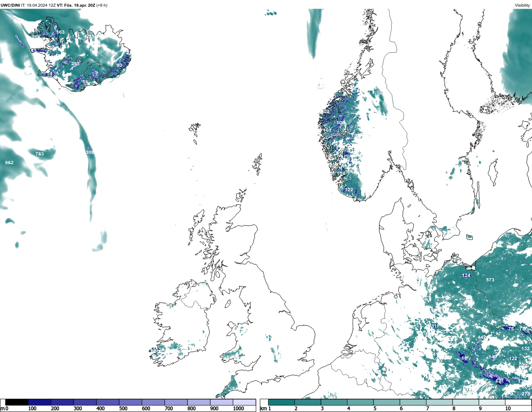Viewport: 532px width, 412px height.
Task: Pick the 3–4 km legend swatch
Action: (334, 402)
